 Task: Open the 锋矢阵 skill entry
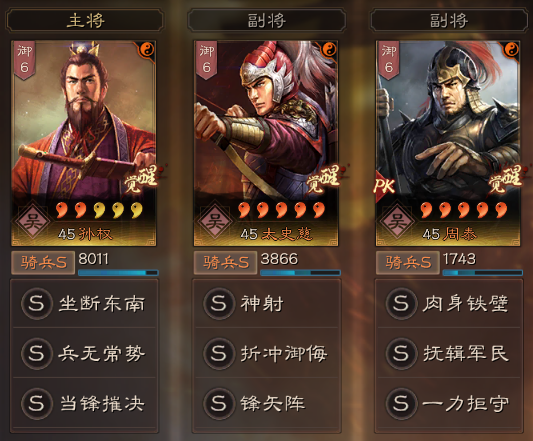pos(266,403)
